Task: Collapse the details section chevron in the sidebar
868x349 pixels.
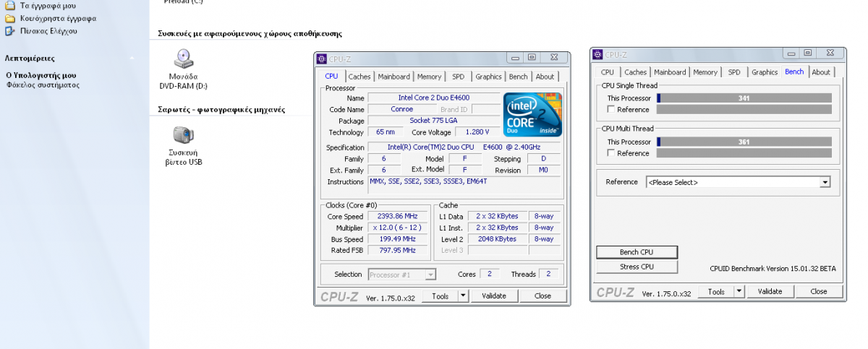Action: pyautogui.click(x=132, y=59)
